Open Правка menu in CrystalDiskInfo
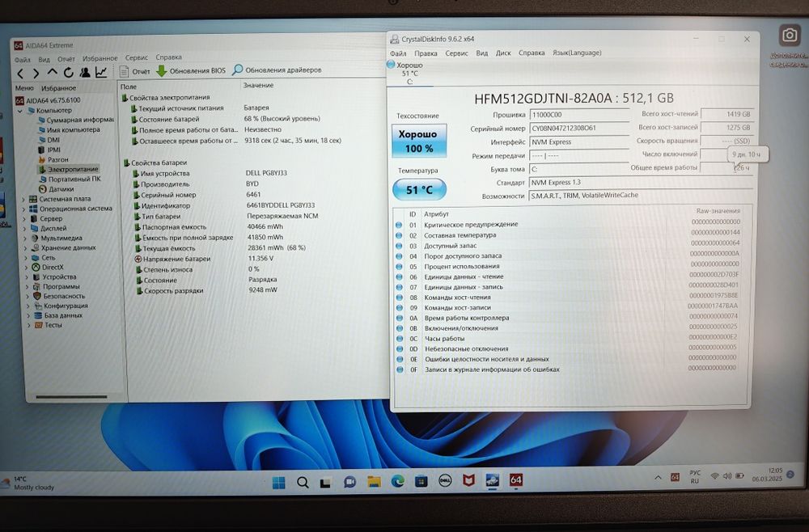Screen dimensions: 809x532 click(426, 53)
